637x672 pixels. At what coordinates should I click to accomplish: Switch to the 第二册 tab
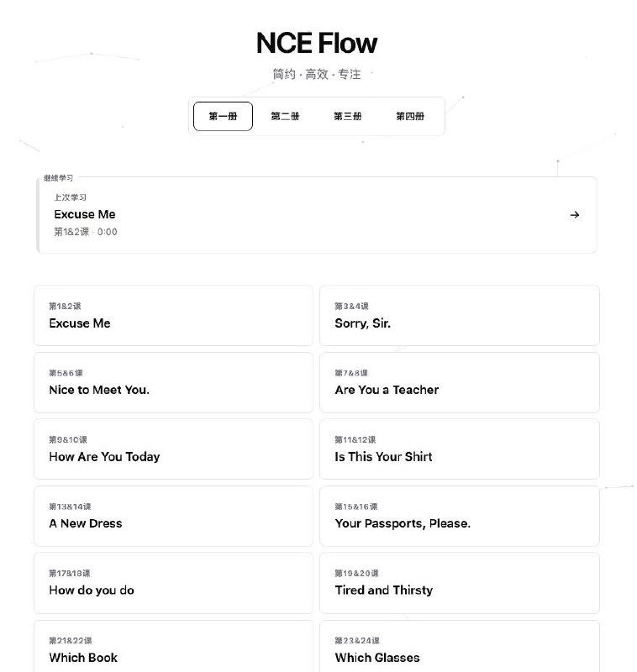(x=285, y=116)
